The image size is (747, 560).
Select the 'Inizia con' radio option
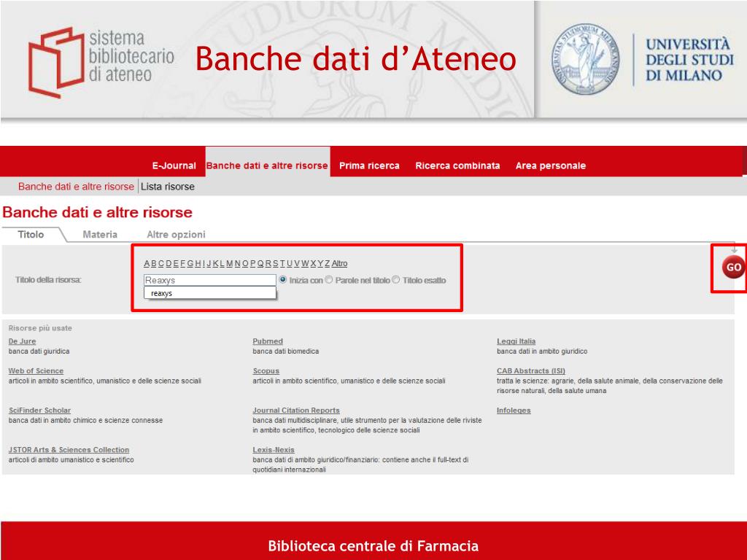(x=283, y=279)
